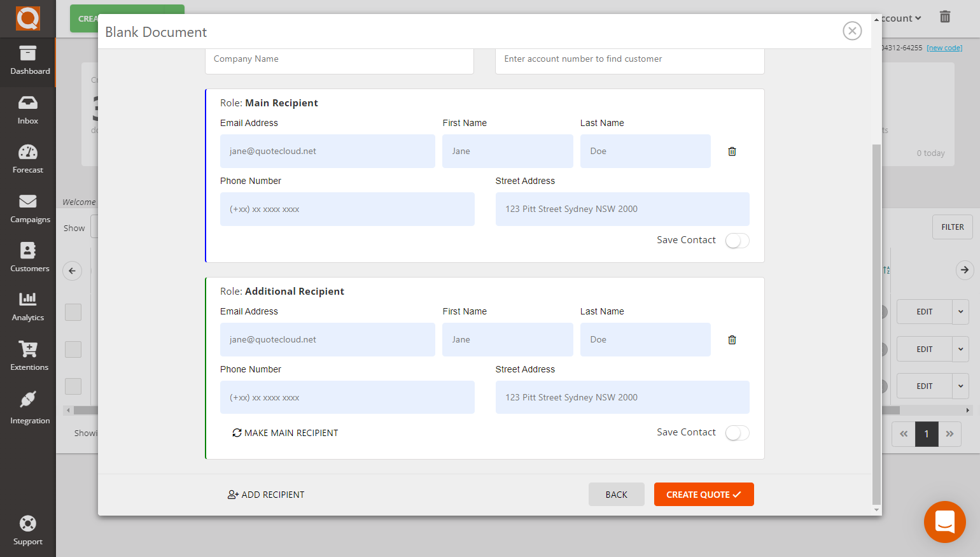Viewport: 980px width, 557px height.
Task: Click the dialog's vertical scrollbar
Action: click(876, 318)
